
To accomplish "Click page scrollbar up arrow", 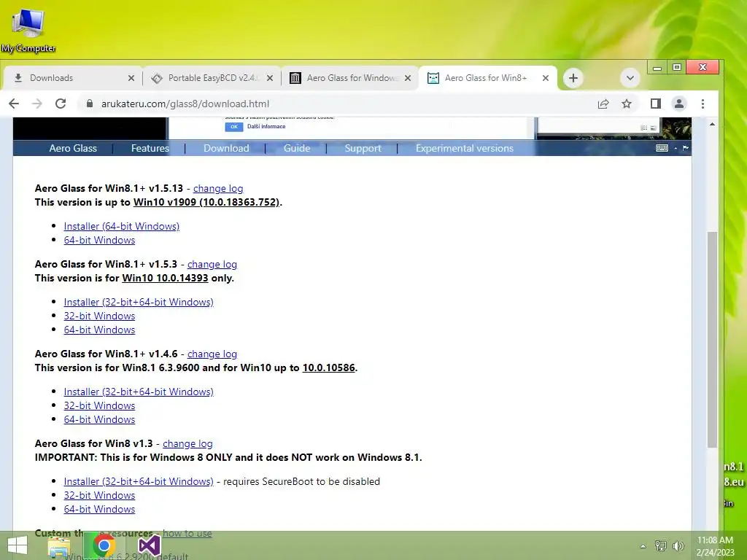I will (712, 124).
